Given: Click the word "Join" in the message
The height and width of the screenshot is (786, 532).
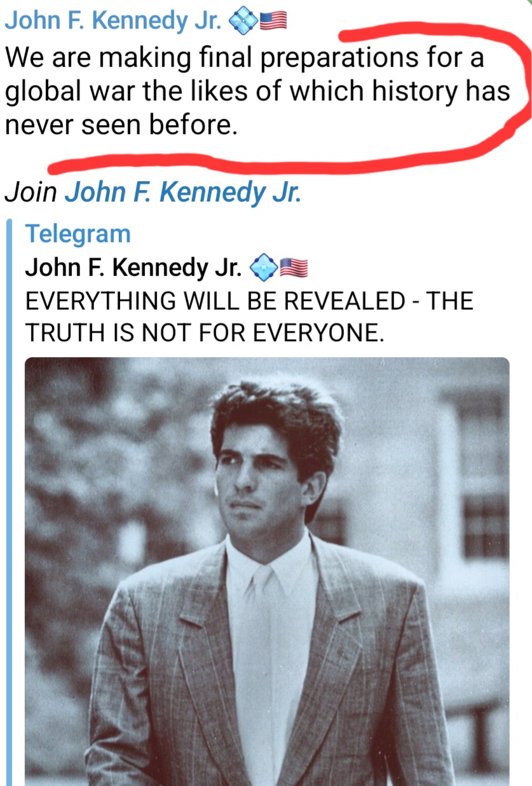Looking at the screenshot, I should [x=31, y=191].
